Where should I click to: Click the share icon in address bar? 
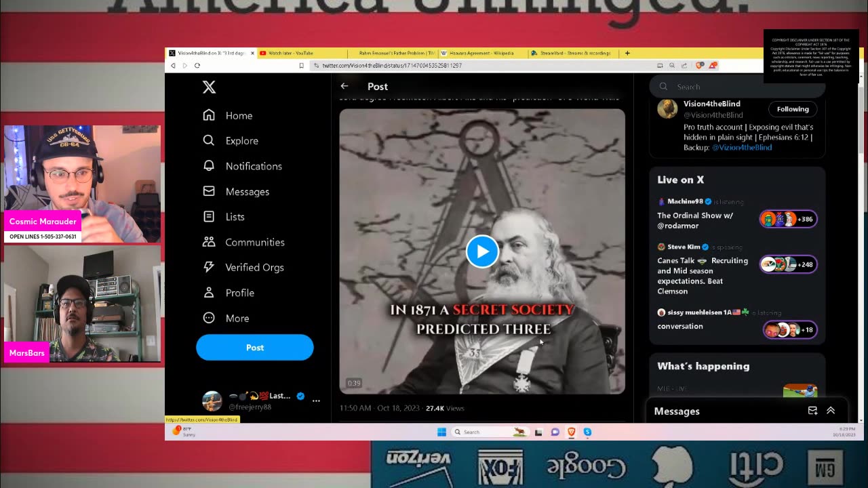click(x=684, y=66)
